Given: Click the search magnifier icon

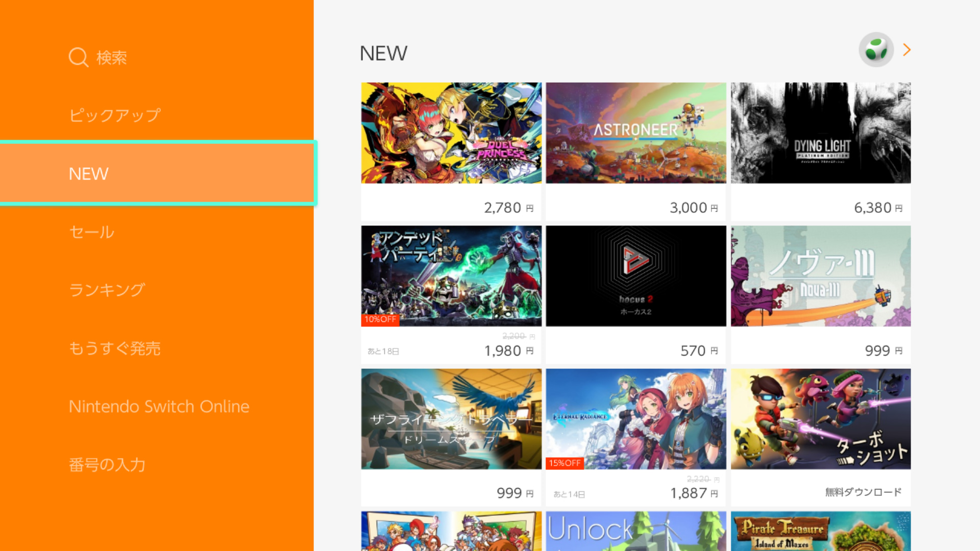Looking at the screenshot, I should (x=79, y=57).
